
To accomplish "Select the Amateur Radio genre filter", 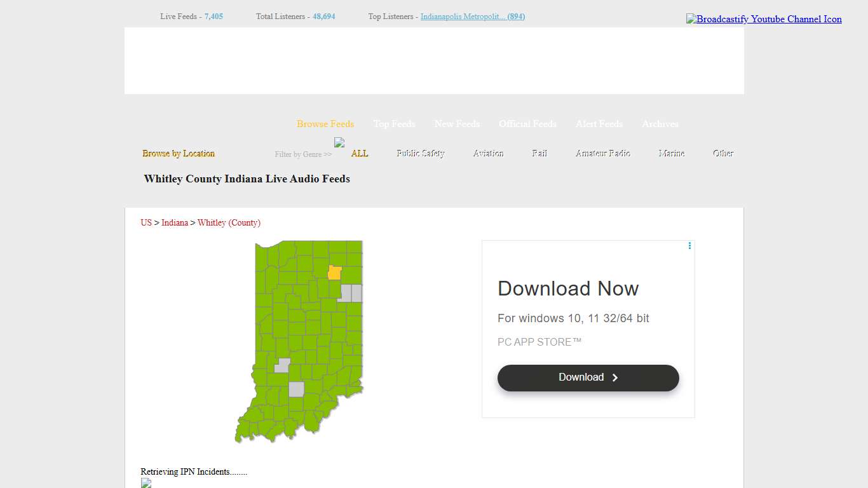I will 602,152.
